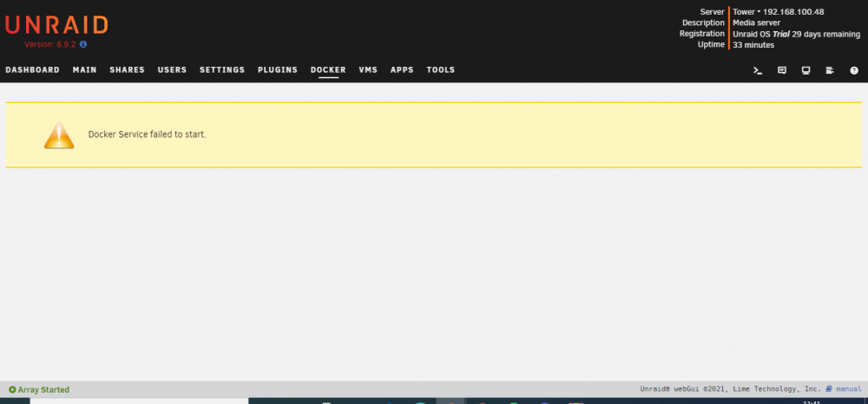Click 'Unraid OS Trial 29 days remaining'
The height and width of the screenshot is (404, 868).
pyautogui.click(x=797, y=34)
